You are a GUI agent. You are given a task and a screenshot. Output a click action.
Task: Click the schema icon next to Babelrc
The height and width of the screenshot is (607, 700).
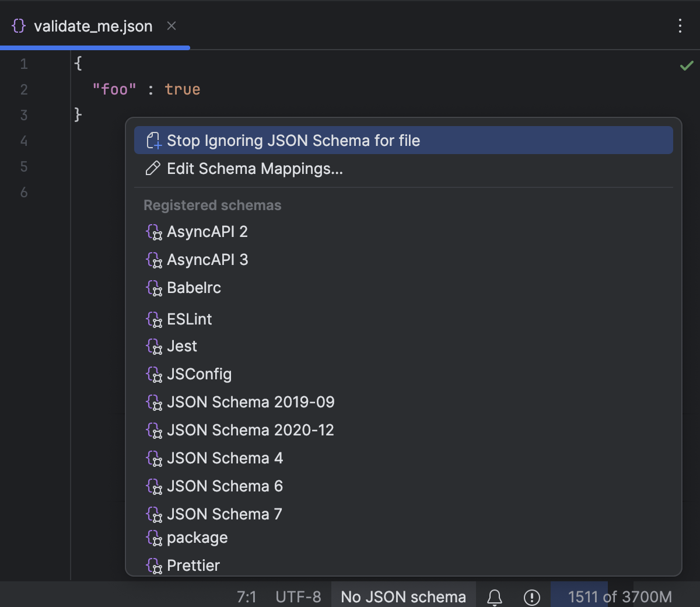click(154, 288)
